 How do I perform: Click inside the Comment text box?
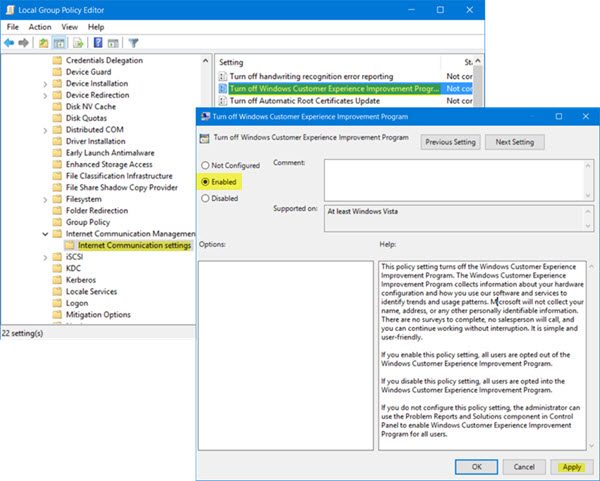point(454,180)
